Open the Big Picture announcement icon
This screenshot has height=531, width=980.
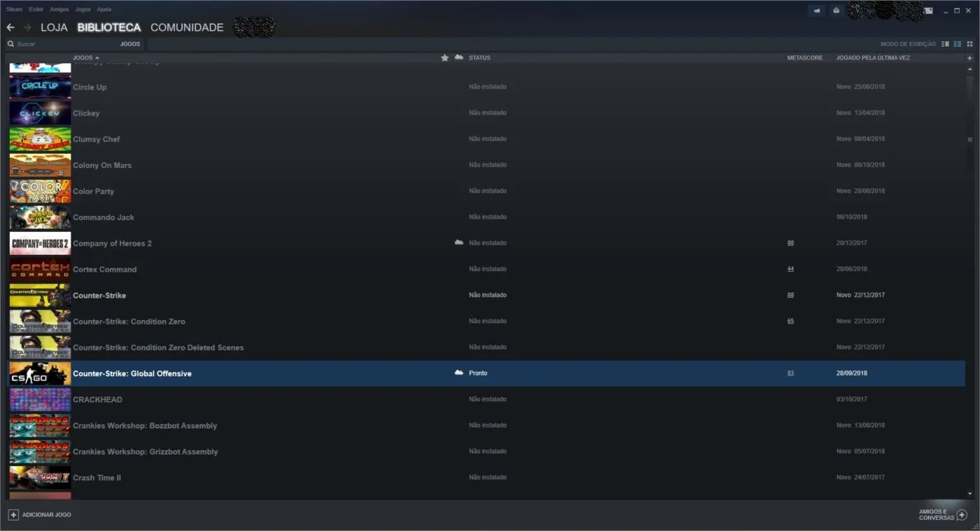click(816, 11)
